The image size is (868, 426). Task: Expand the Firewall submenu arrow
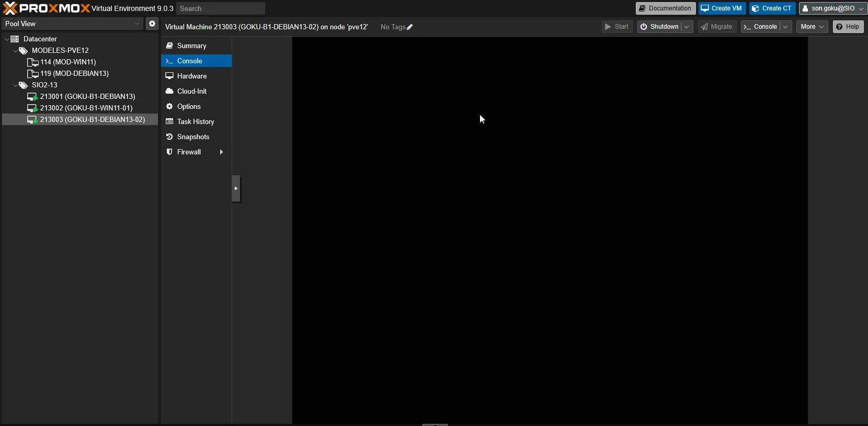[x=221, y=152]
